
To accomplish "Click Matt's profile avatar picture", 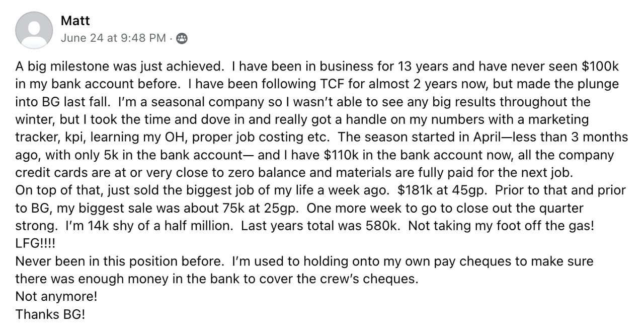I will coord(34,30).
